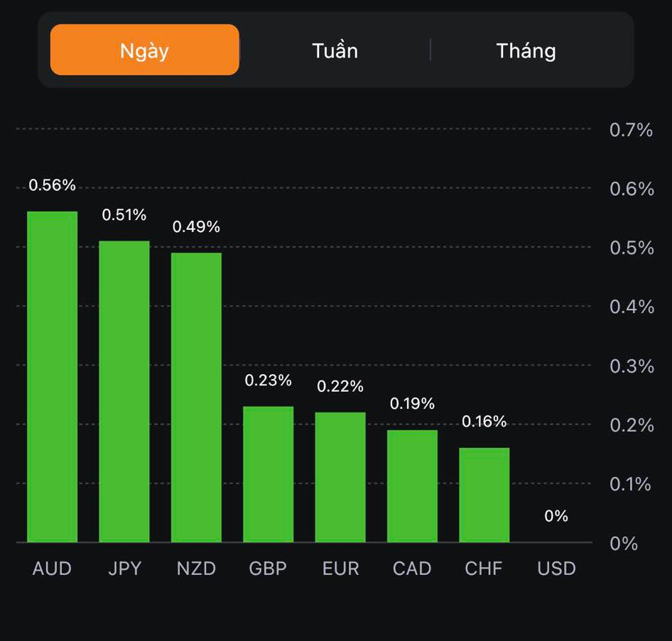This screenshot has width=672, height=641.
Task: Click the JPY currency label
Action: pos(124,569)
